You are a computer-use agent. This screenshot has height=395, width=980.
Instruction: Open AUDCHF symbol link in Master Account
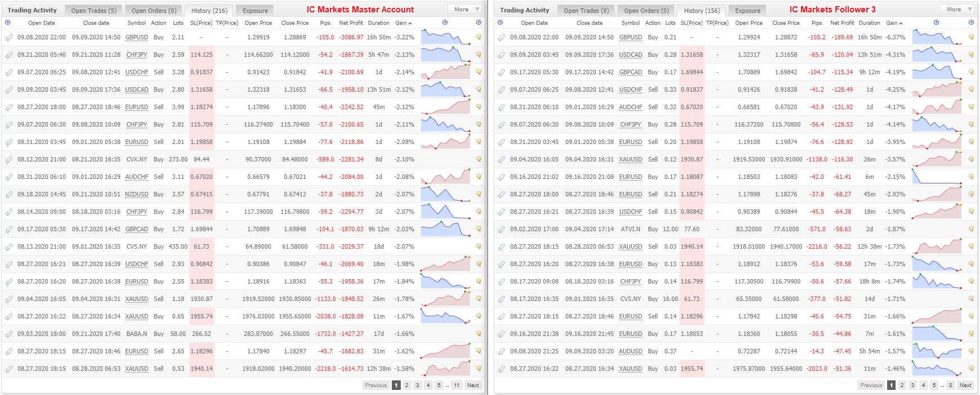click(137, 177)
